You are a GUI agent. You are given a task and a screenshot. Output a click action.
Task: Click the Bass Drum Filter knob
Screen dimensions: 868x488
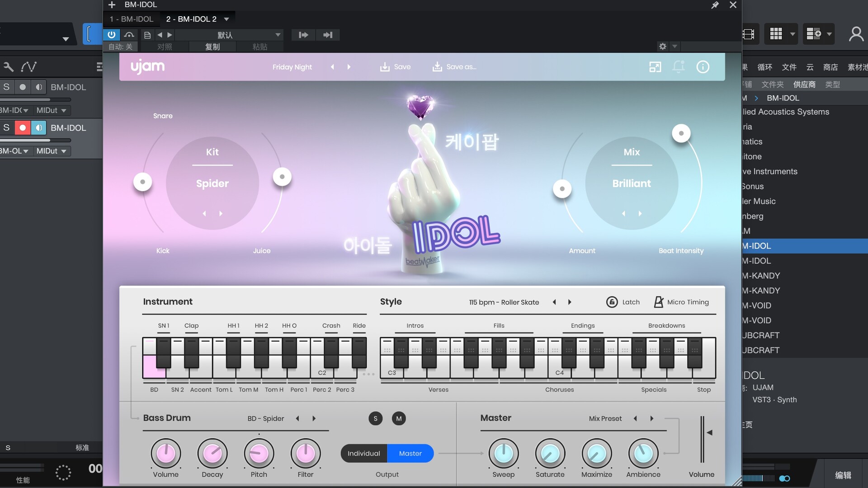[306, 453]
